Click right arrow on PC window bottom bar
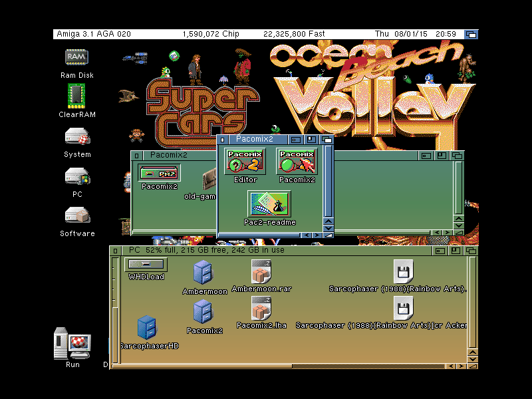The image size is (532, 399). 462,366
